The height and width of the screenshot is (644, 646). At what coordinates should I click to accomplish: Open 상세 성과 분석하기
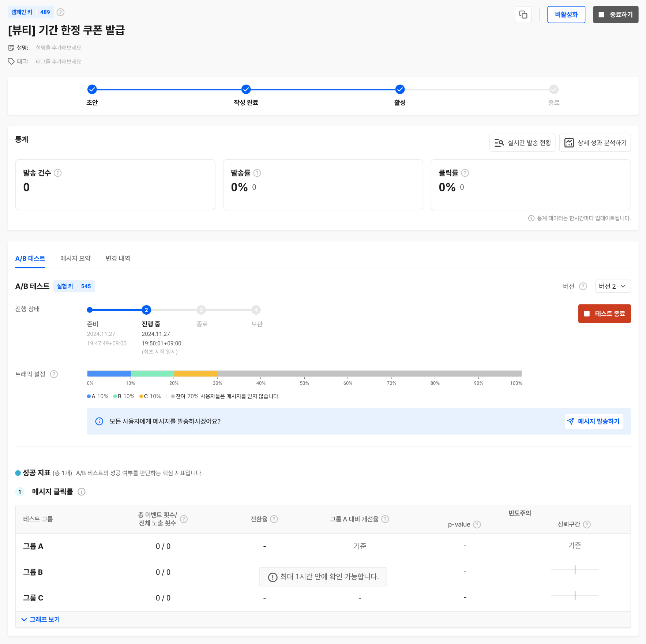pos(595,143)
